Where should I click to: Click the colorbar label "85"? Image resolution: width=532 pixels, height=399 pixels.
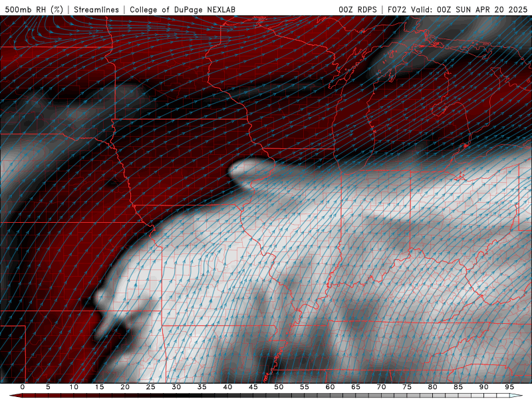click(x=458, y=387)
